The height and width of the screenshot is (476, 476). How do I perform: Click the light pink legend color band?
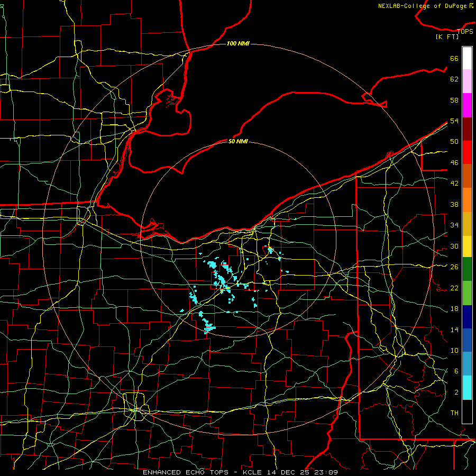coord(467,81)
